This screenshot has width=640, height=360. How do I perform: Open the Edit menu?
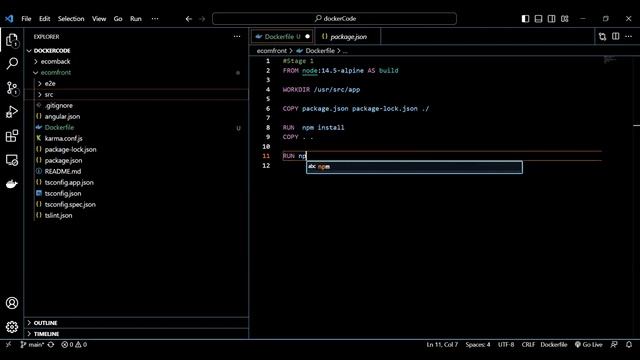44,19
